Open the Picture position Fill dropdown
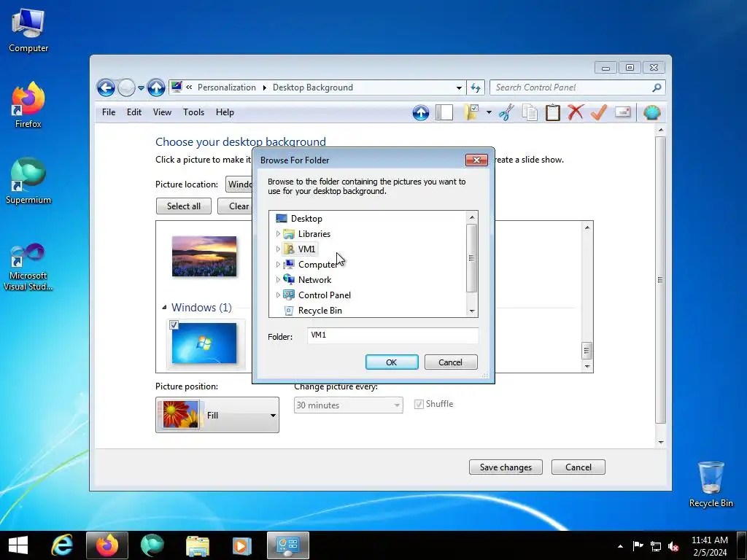 click(217, 415)
